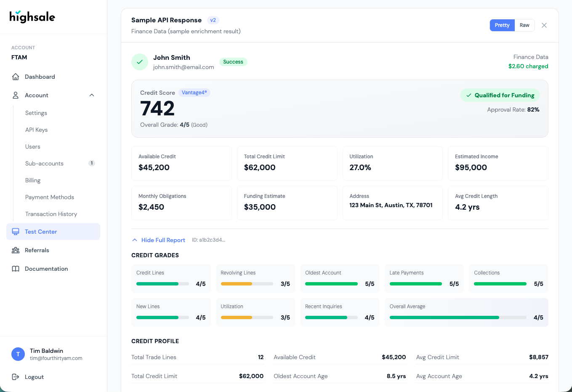Close the Sample API Response panel

click(544, 25)
